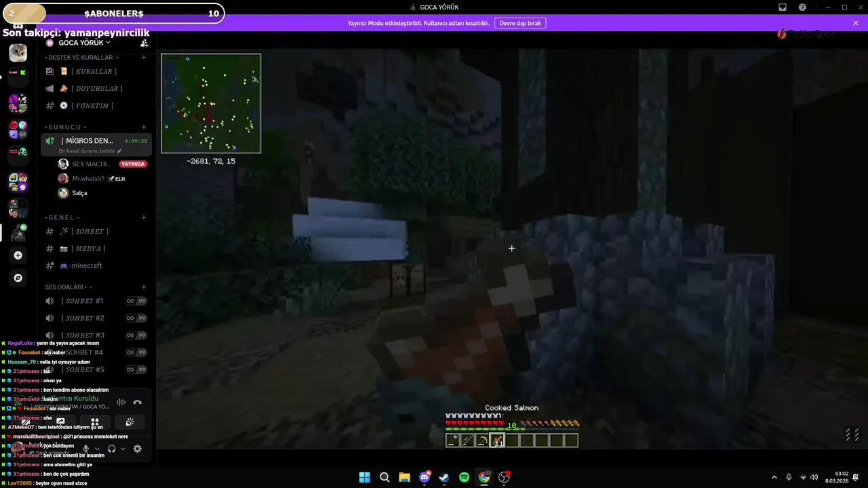
Task: Open the Discord inbox icon in title bar
Action: (783, 7)
